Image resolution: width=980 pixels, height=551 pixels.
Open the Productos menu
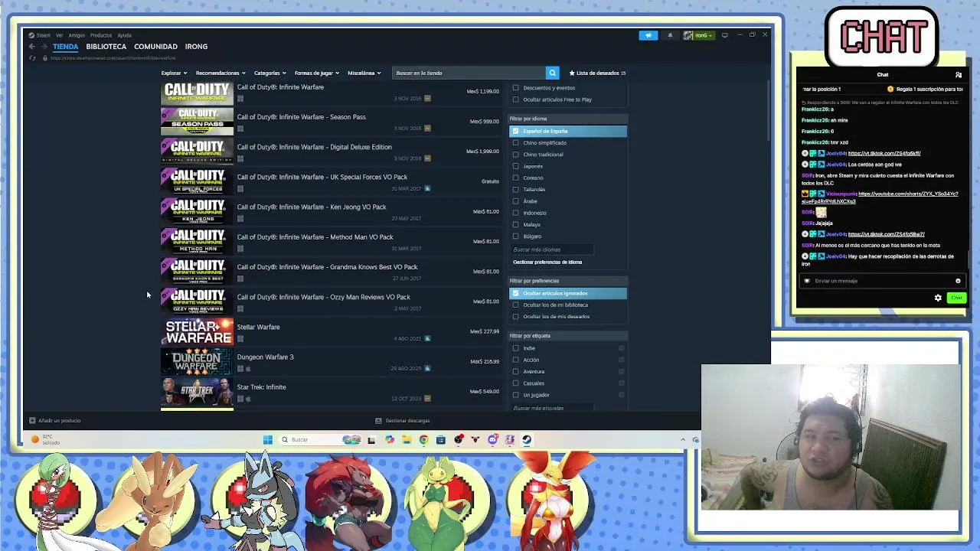pos(101,35)
